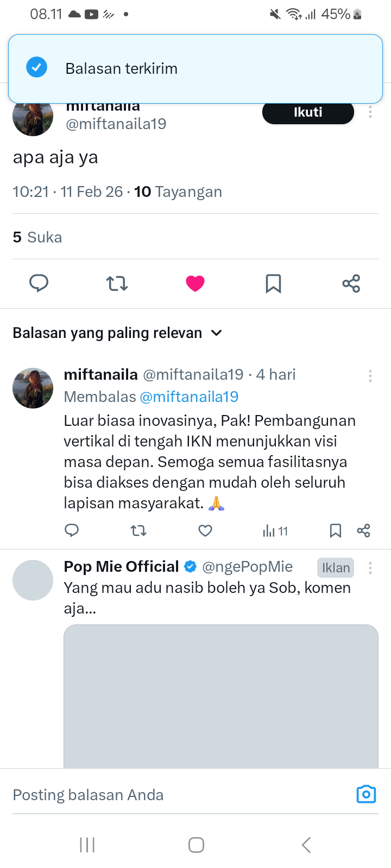Share the main post
Screen dimensions: 391x868
click(351, 283)
